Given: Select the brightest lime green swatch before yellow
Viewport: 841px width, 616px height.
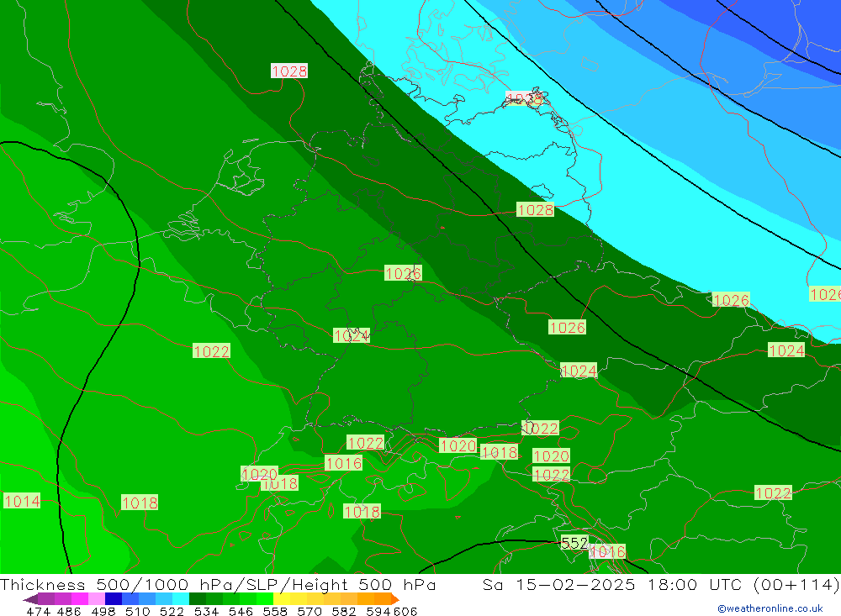Looking at the screenshot, I should click(x=265, y=599).
